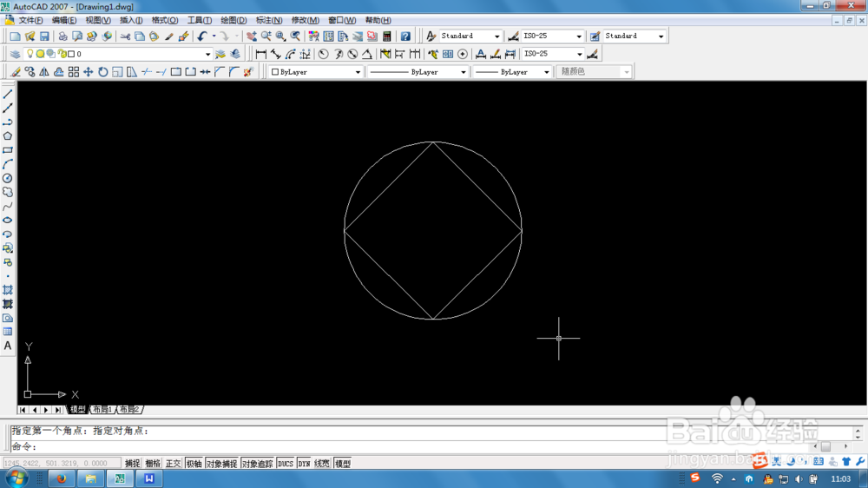Click the Rotate modify tool
Viewport: 868px width, 488px height.
click(x=103, y=72)
